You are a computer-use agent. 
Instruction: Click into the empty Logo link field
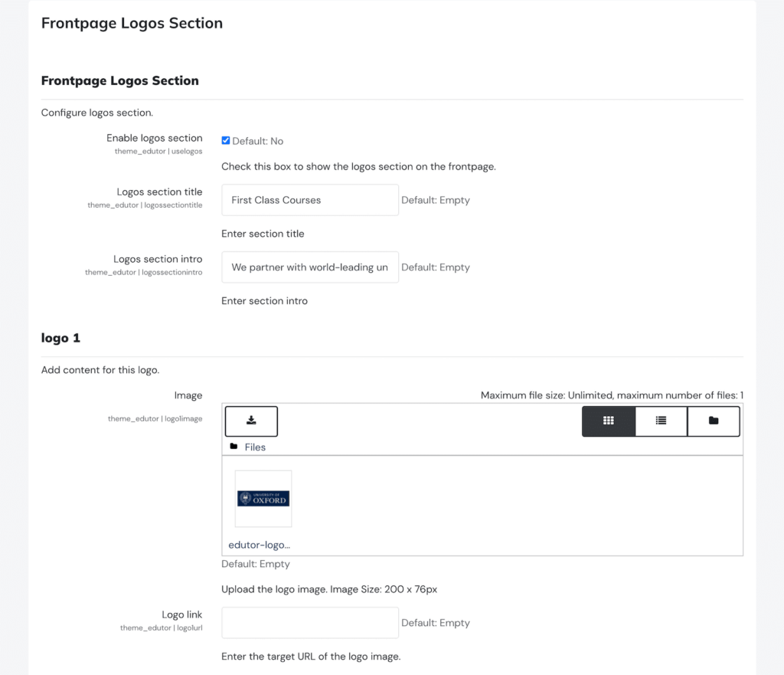(x=309, y=623)
